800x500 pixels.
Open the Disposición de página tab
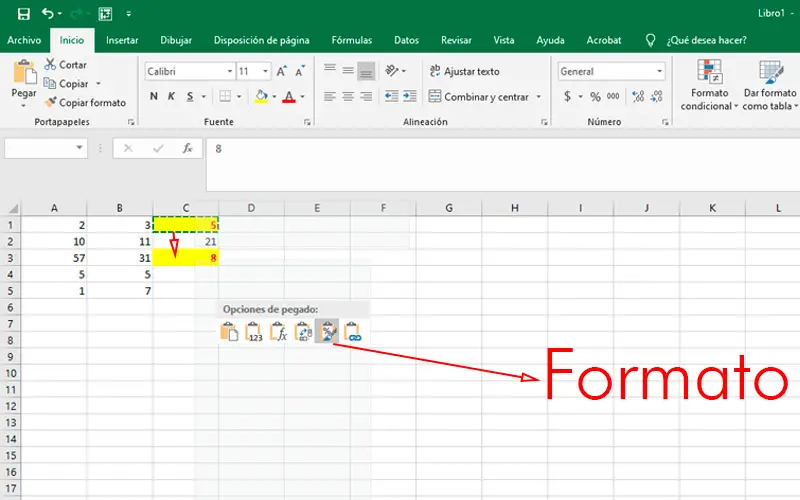pos(261,40)
